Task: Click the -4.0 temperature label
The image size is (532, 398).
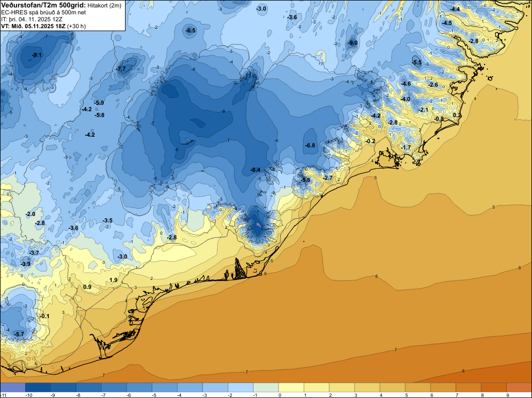Action: tap(405, 99)
